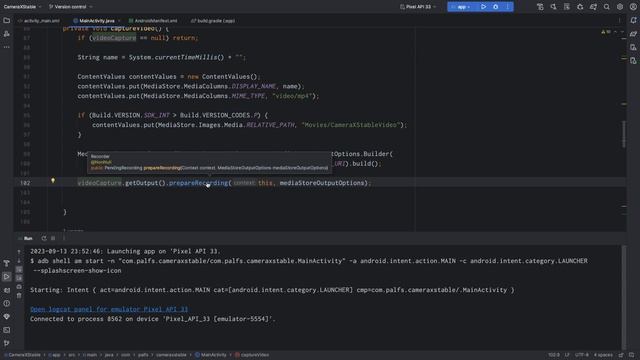
Task: Show more tool windows ellipsis in left sidebar
Action: (7, 47)
